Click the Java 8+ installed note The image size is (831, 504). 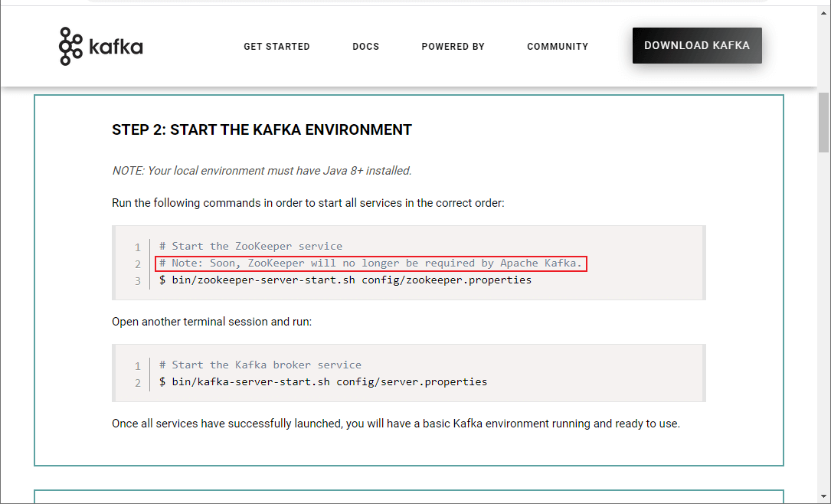[x=262, y=171]
